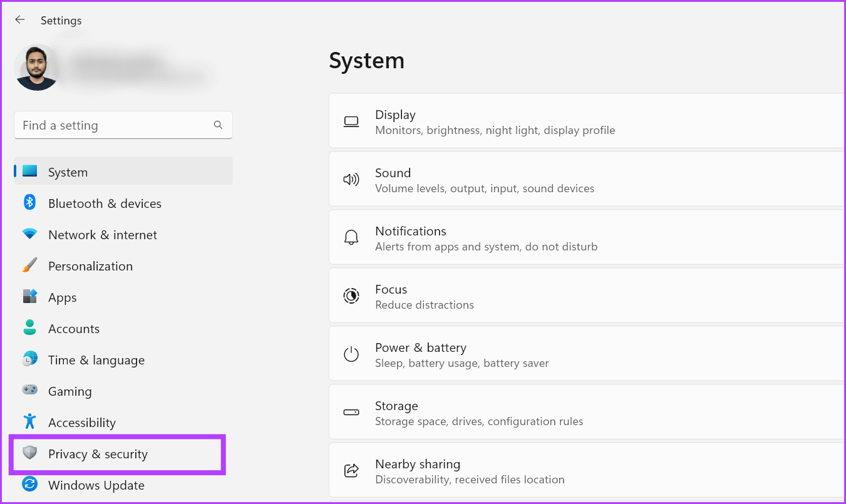The image size is (846, 504).
Task: Click the Display laptop icon
Action: (351, 121)
